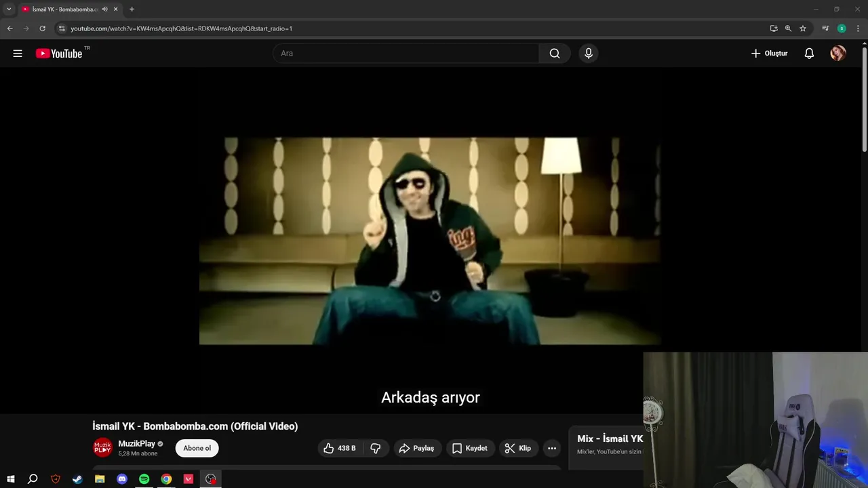Reload the page with the refresh icon
This screenshot has width=868, height=488.
(42, 28)
